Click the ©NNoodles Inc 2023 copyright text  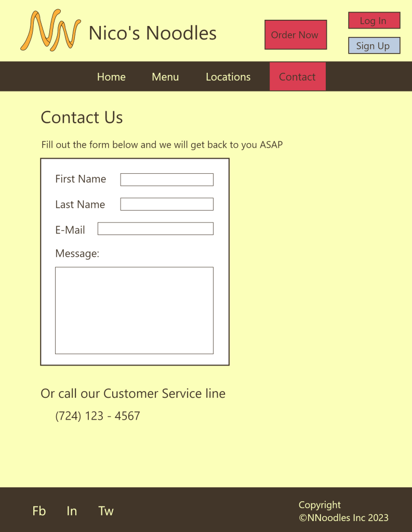pyautogui.click(x=343, y=518)
